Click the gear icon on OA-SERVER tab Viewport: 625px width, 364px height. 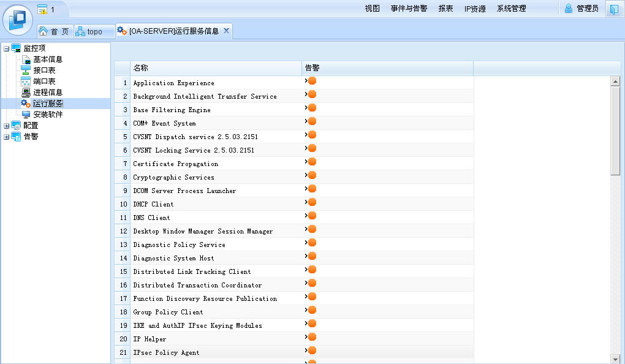click(121, 30)
